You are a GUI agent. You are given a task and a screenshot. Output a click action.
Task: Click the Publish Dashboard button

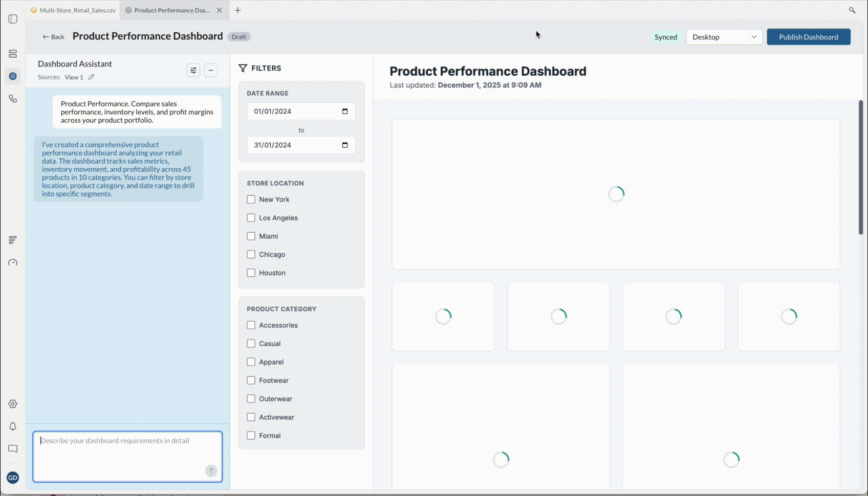click(808, 37)
